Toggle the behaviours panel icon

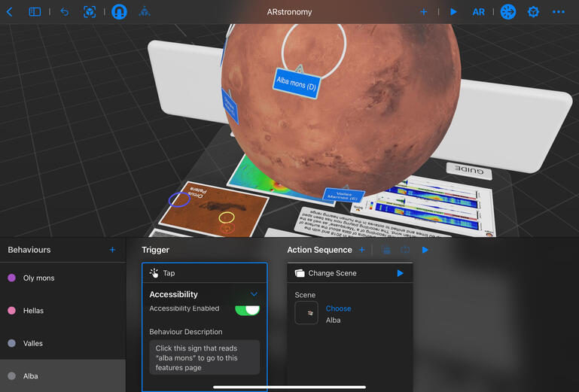tap(508, 12)
